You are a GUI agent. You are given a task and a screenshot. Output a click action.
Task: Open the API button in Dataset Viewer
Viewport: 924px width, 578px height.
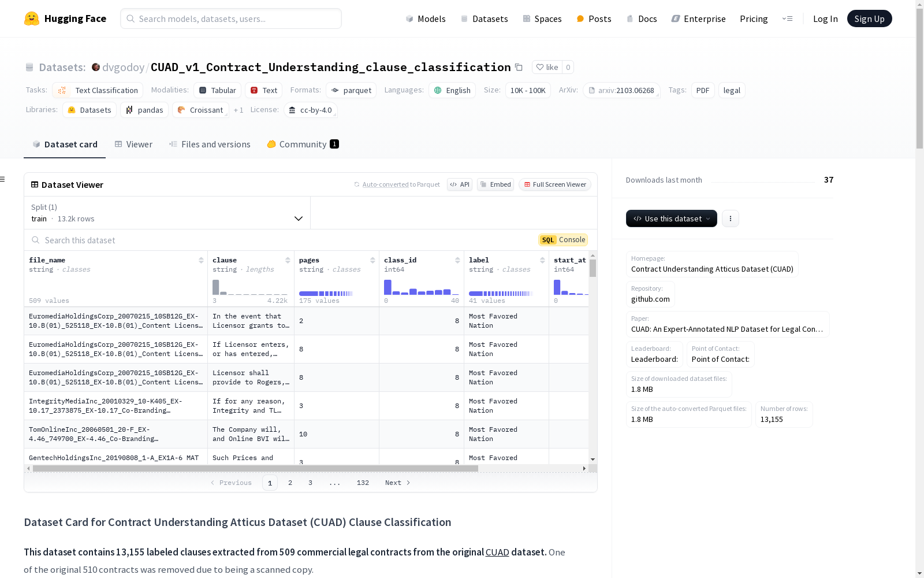[460, 184]
